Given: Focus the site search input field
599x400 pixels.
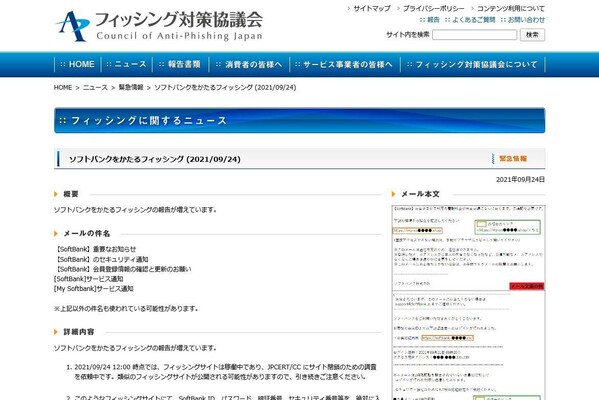Looking at the screenshot, I should (x=474, y=35).
